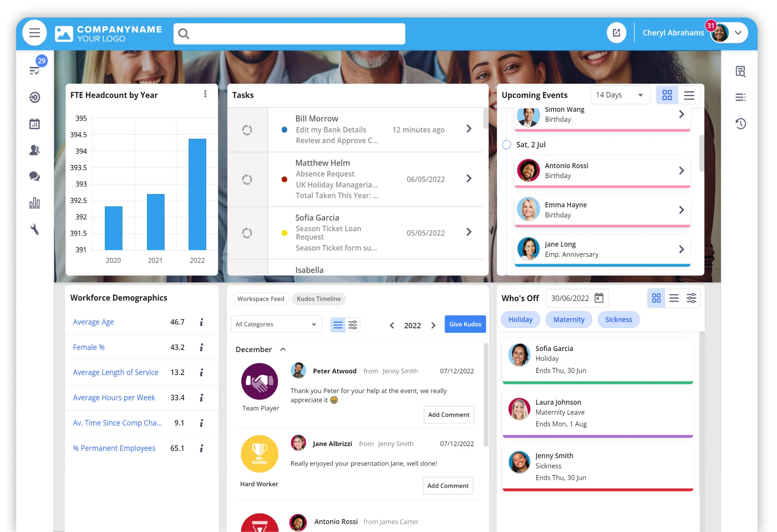Open the People directory icon
The width and height of the screenshot is (777, 532).
tap(35, 150)
